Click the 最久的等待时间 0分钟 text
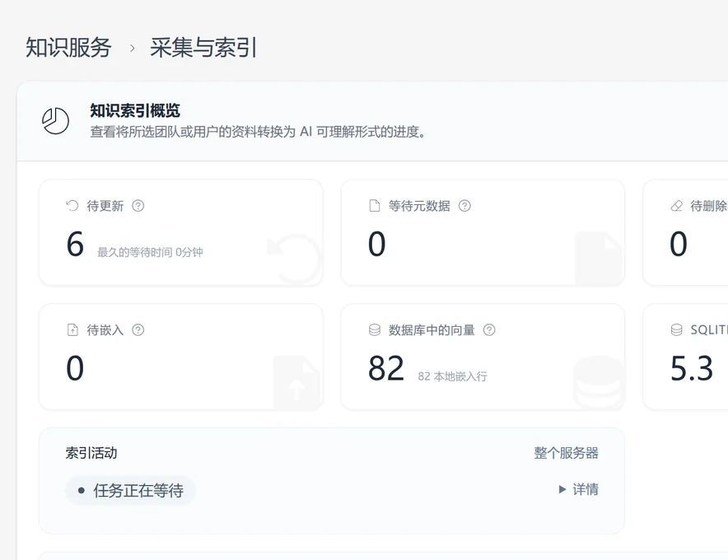This screenshot has width=728, height=560. pyautogui.click(x=150, y=252)
